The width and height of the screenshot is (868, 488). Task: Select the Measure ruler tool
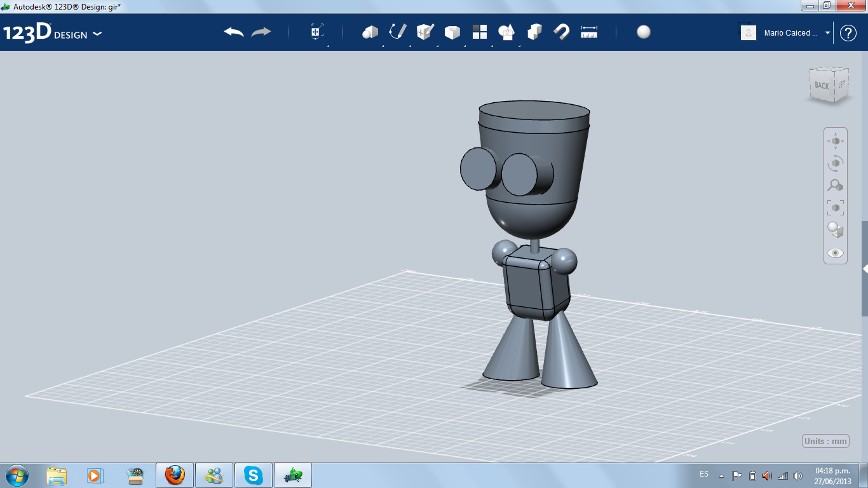click(x=589, y=32)
